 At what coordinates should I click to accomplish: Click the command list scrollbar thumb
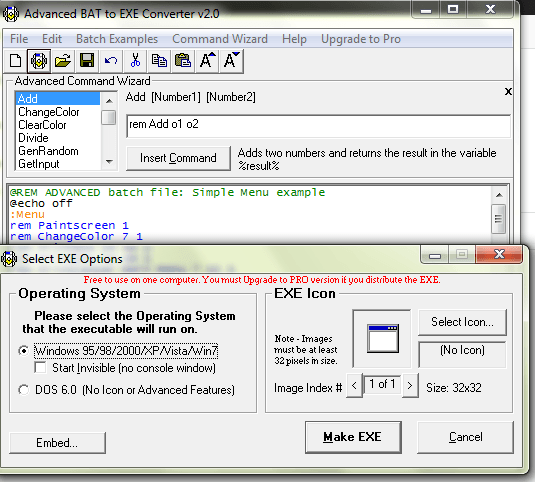point(109,117)
